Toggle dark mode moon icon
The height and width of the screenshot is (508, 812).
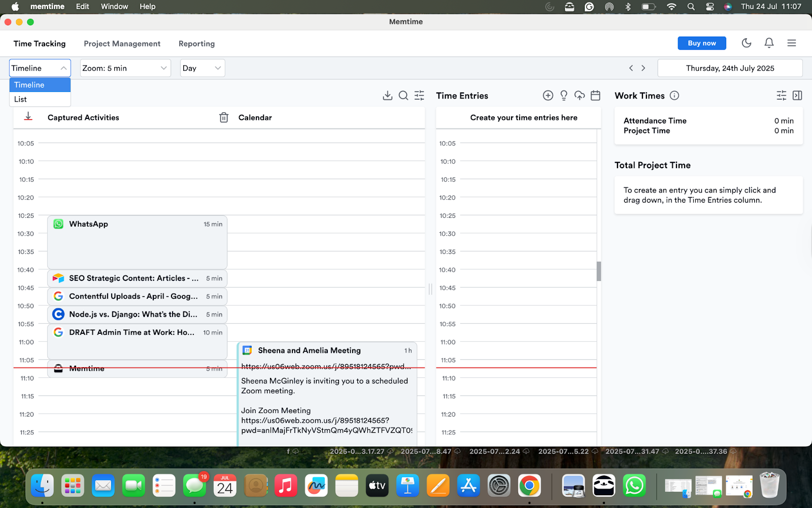[747, 43]
